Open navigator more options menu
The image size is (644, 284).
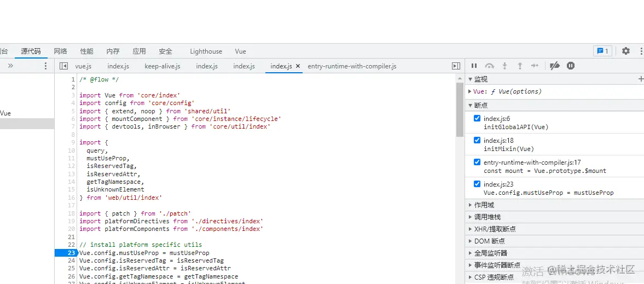click(x=45, y=66)
